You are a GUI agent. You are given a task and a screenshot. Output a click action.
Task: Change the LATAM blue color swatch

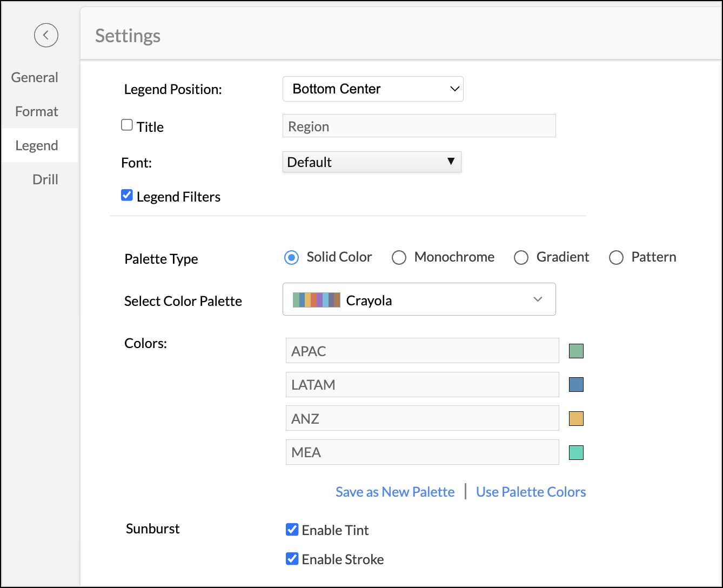[x=576, y=385]
